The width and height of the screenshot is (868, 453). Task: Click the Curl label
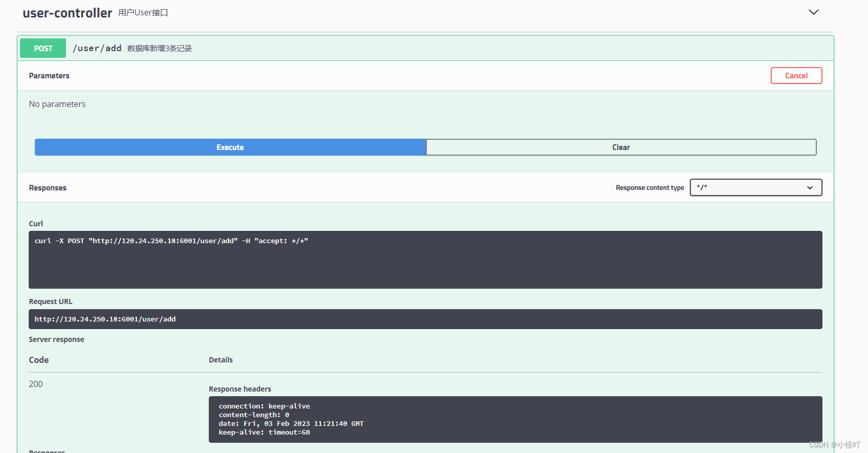36,224
